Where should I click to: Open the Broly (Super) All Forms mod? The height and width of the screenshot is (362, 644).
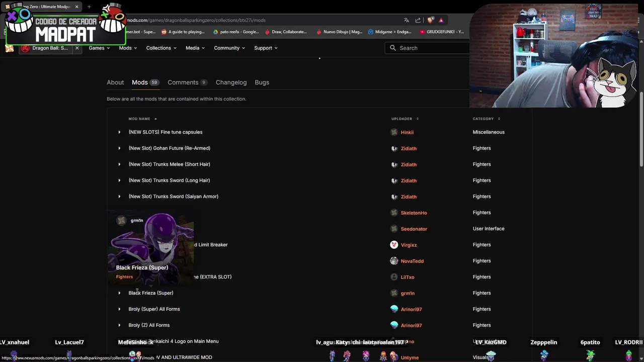point(154,309)
